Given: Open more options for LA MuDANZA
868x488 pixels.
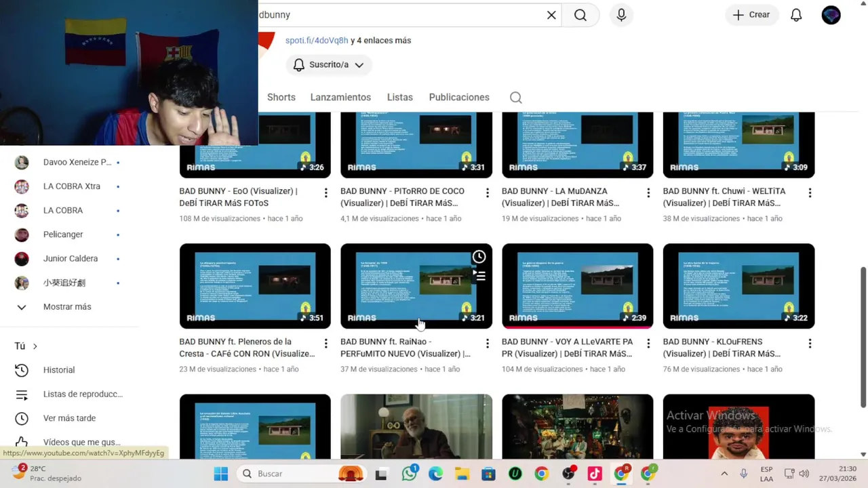Looking at the screenshot, I should (x=648, y=193).
